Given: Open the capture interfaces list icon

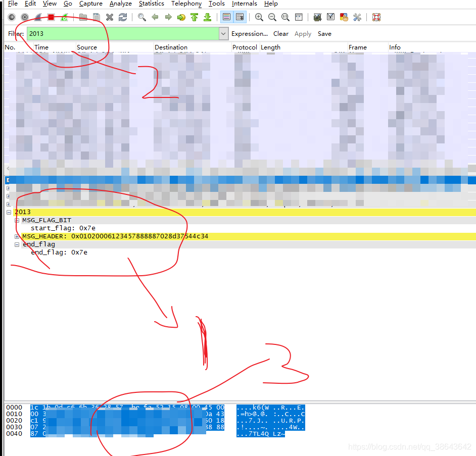Looking at the screenshot, I should (12, 17).
